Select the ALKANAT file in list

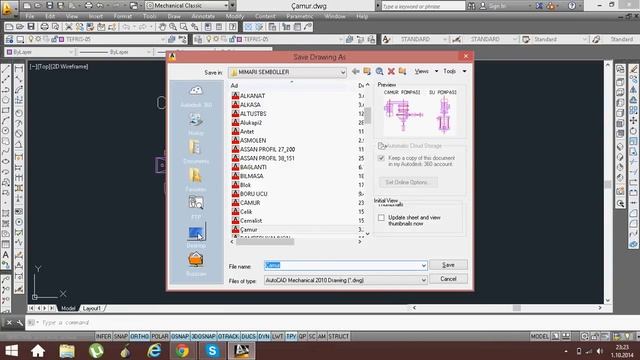248,96
